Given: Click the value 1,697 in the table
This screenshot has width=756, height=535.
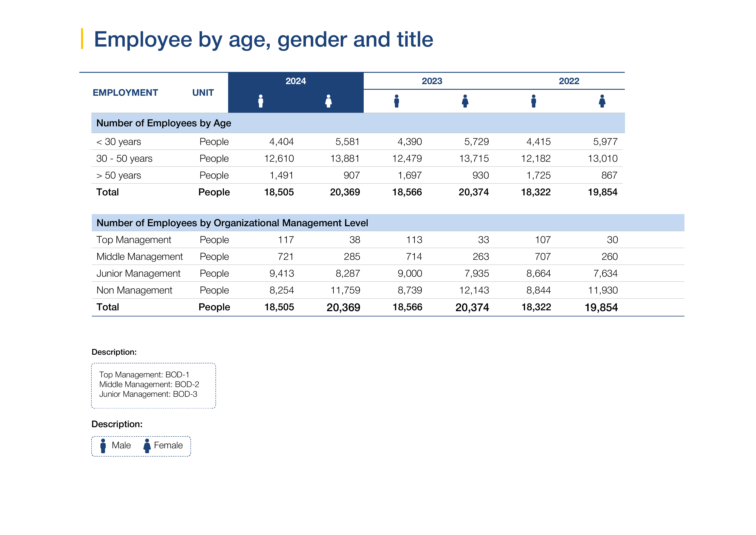Looking at the screenshot, I should pyautogui.click(x=410, y=175).
